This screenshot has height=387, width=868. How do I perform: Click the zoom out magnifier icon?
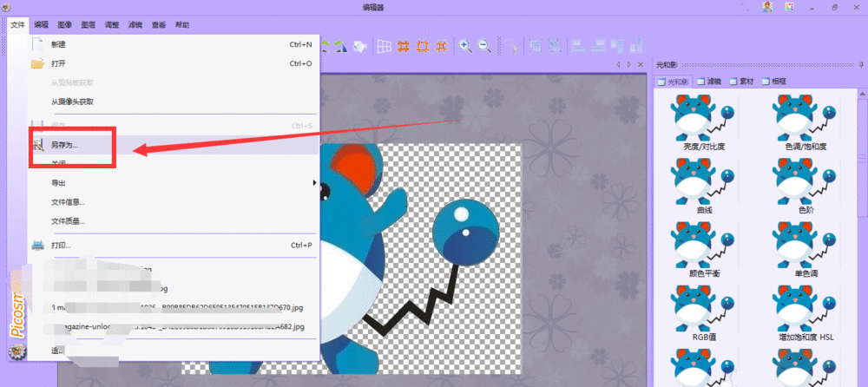[x=484, y=46]
